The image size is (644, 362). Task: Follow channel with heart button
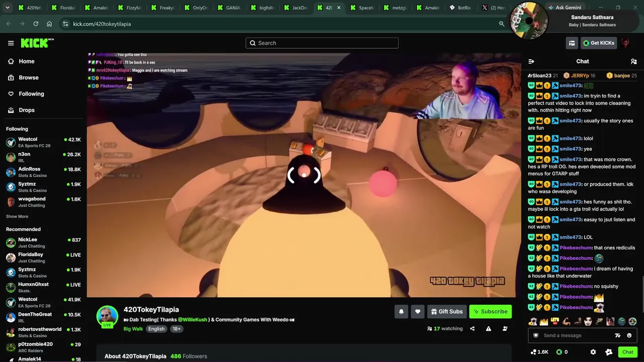pyautogui.click(x=418, y=312)
